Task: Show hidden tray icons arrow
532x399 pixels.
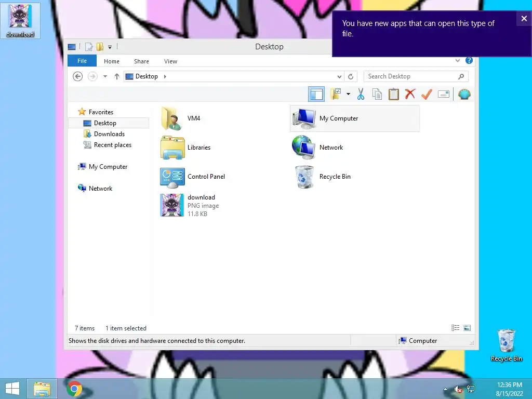Action: click(445, 389)
